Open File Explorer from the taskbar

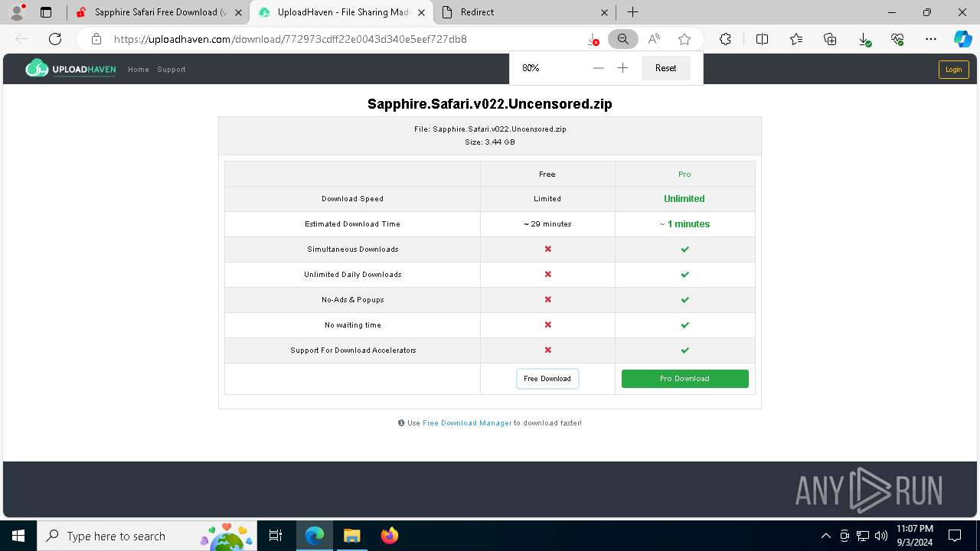[351, 536]
